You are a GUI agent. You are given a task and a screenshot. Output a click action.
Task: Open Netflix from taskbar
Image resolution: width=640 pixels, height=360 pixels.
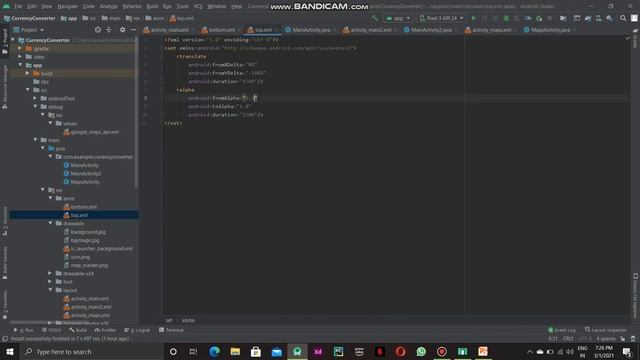pyautogui.click(x=380, y=351)
